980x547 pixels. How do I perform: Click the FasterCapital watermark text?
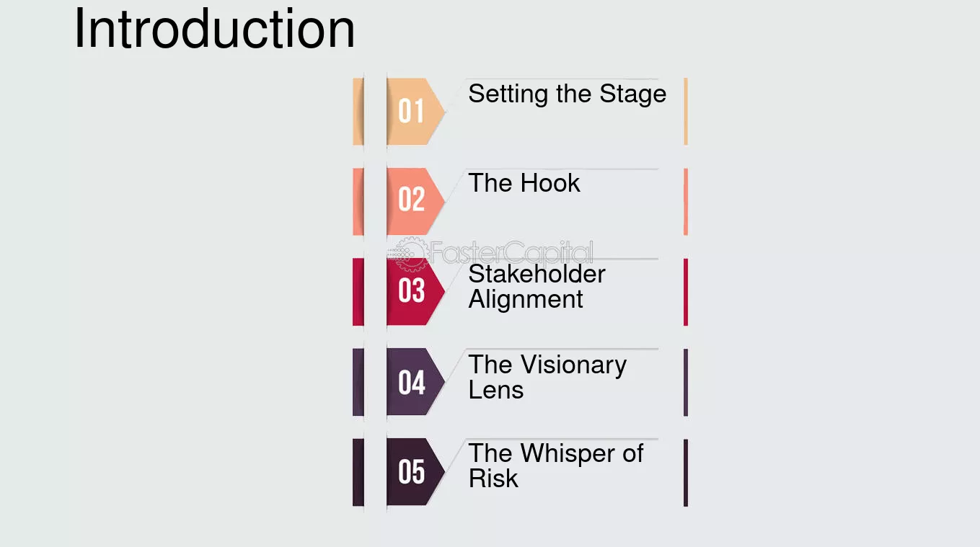point(512,253)
